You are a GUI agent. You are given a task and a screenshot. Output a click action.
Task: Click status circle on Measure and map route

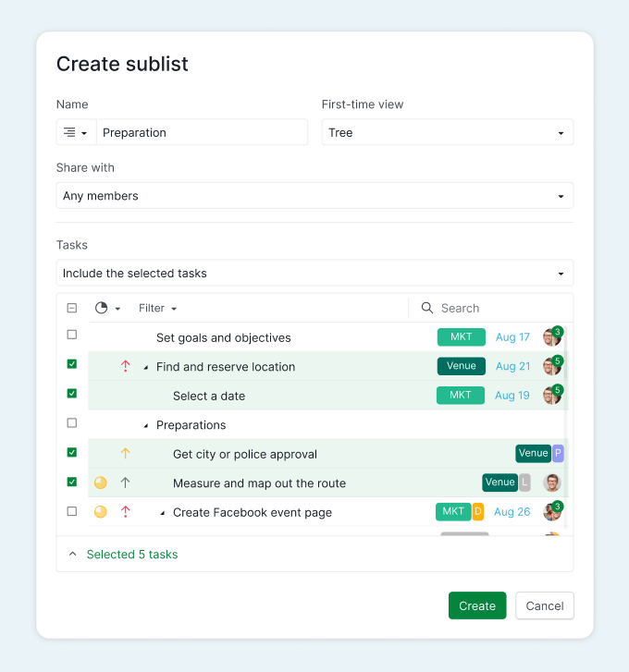tap(101, 483)
